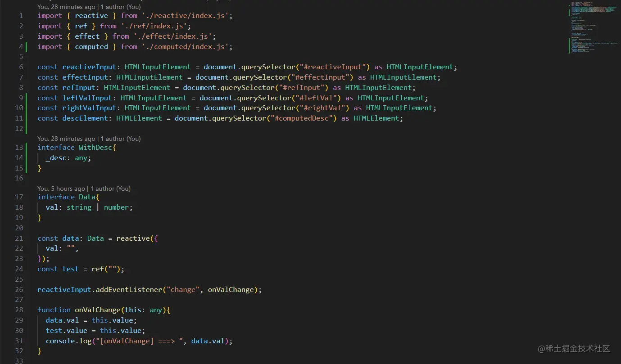The width and height of the screenshot is (621, 364).
Task: Click the 'test' constant on line 24
Action: pyautogui.click(x=71, y=269)
